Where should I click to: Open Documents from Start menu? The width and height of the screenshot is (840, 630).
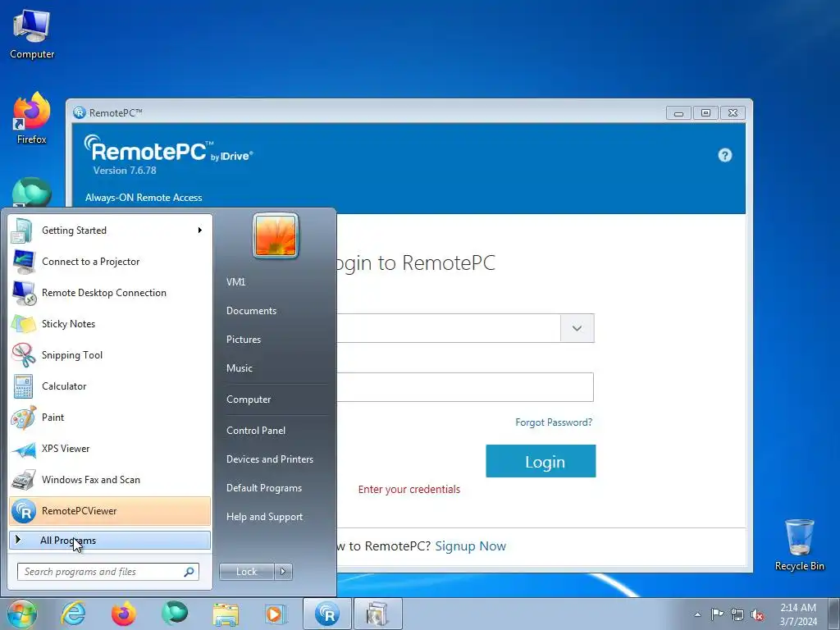click(251, 311)
